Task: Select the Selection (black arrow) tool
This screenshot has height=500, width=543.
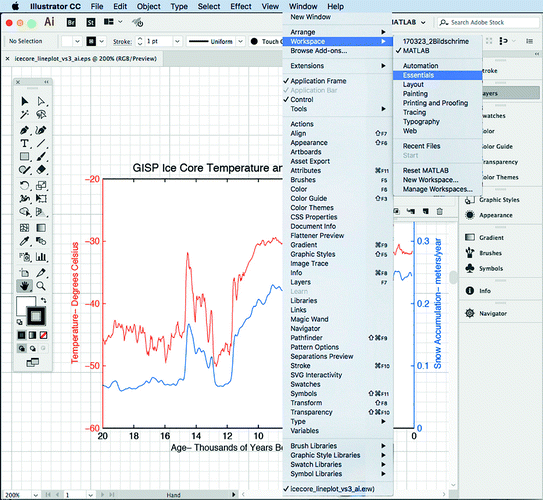Action: (x=24, y=101)
